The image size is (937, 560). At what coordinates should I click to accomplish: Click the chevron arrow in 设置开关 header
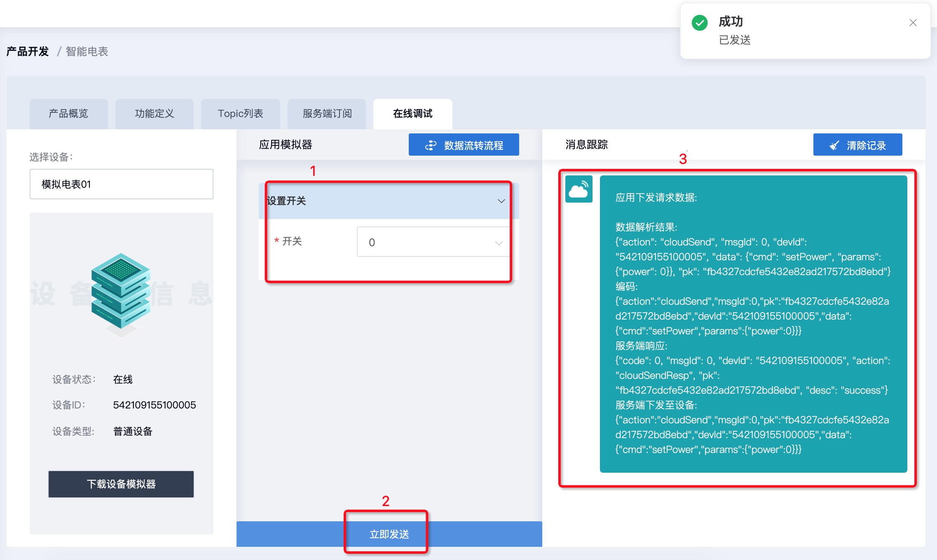coord(501,201)
